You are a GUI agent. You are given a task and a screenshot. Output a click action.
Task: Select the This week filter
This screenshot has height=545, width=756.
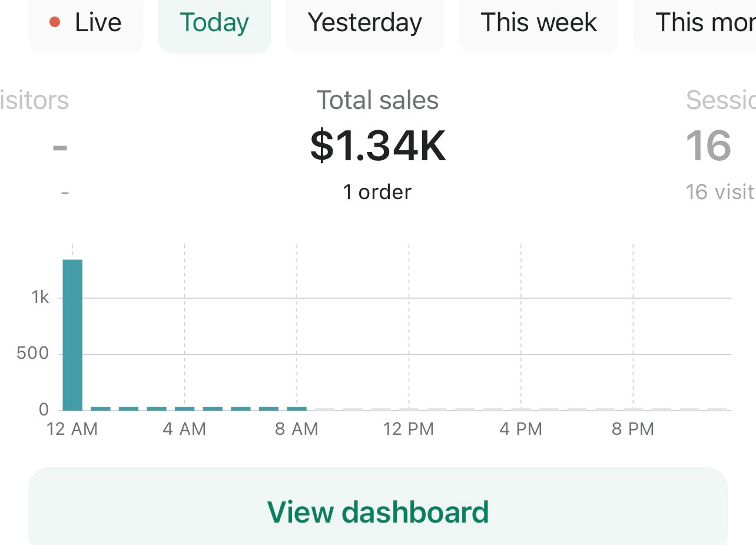(x=539, y=24)
